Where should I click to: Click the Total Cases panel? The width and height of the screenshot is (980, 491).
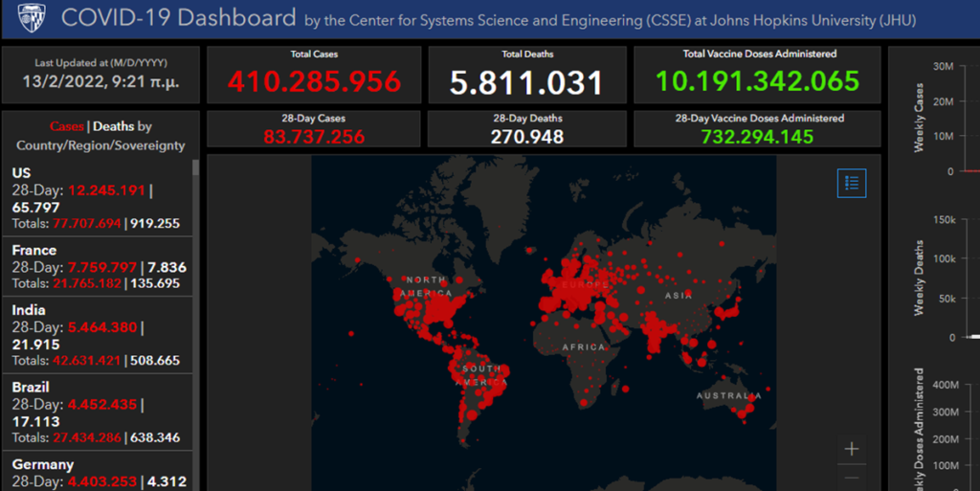tap(314, 75)
